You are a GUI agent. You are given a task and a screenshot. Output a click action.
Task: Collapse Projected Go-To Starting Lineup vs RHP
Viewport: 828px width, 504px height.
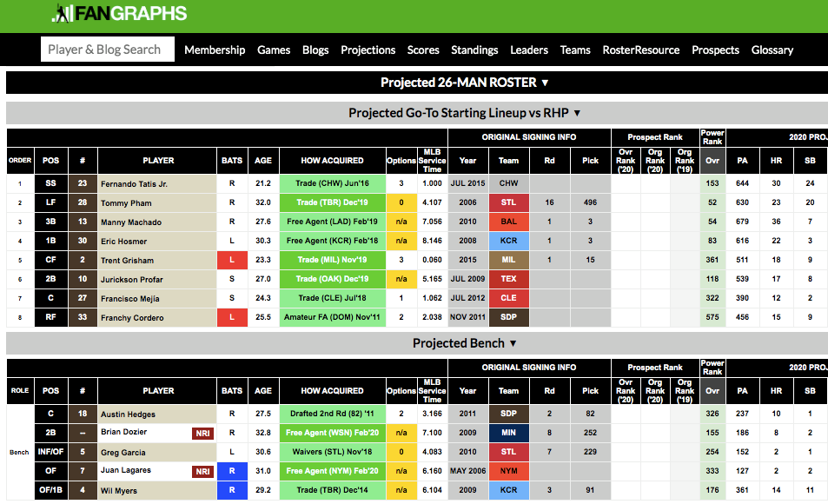465,113
